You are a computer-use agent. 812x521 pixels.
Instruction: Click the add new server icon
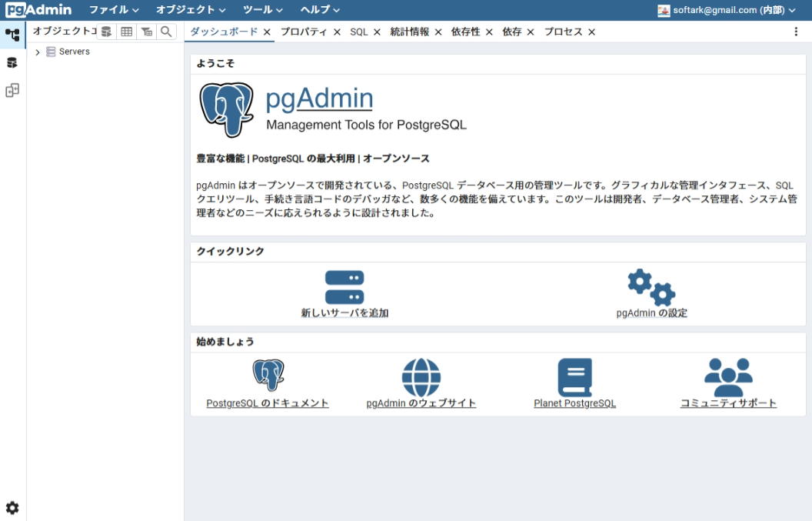click(344, 287)
